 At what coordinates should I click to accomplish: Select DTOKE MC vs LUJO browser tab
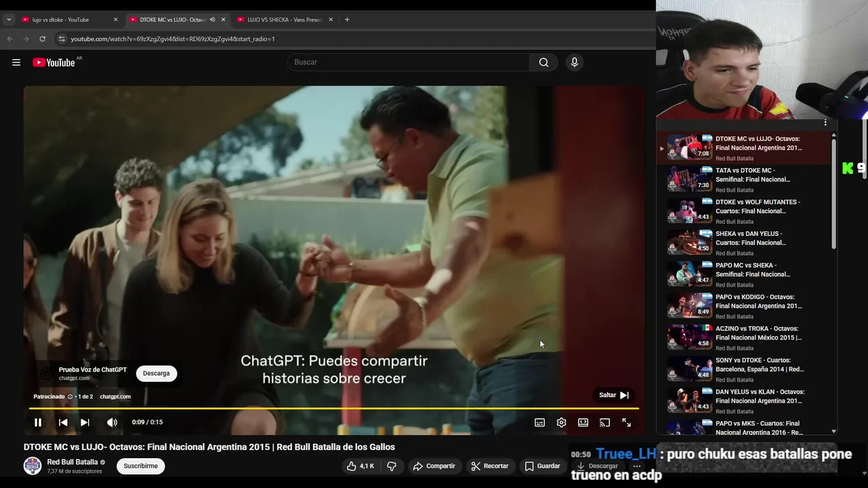(173, 20)
